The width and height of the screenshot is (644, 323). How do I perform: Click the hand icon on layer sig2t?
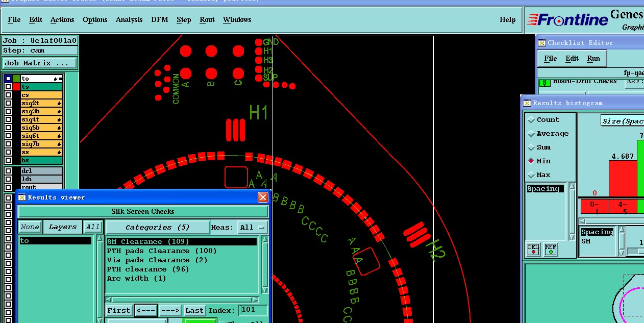pos(59,103)
